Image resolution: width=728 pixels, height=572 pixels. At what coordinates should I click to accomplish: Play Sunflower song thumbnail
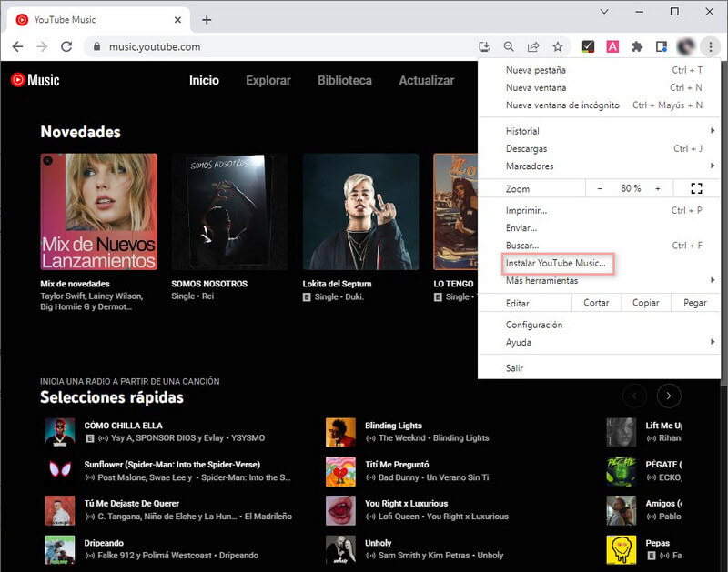60,471
